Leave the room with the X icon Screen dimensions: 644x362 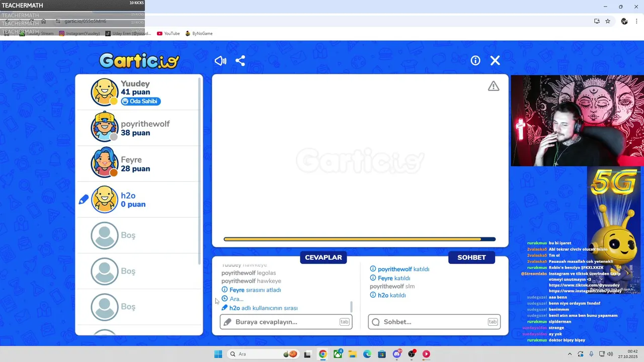pos(495,60)
